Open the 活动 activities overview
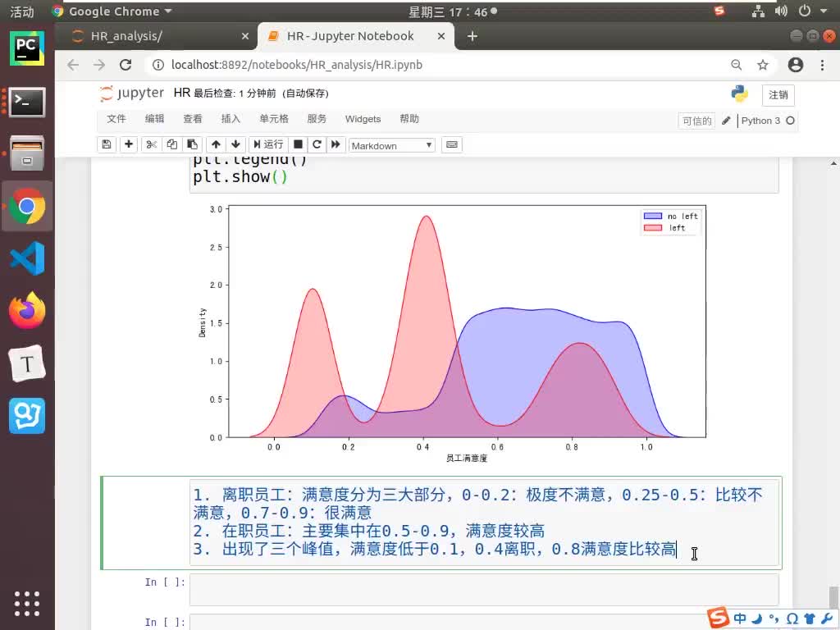The image size is (840, 630). point(22,11)
